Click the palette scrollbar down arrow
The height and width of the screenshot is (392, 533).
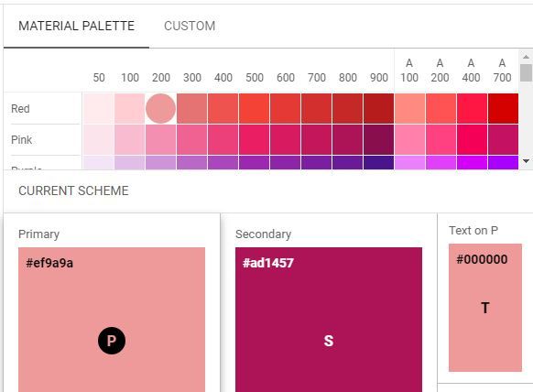click(x=526, y=161)
